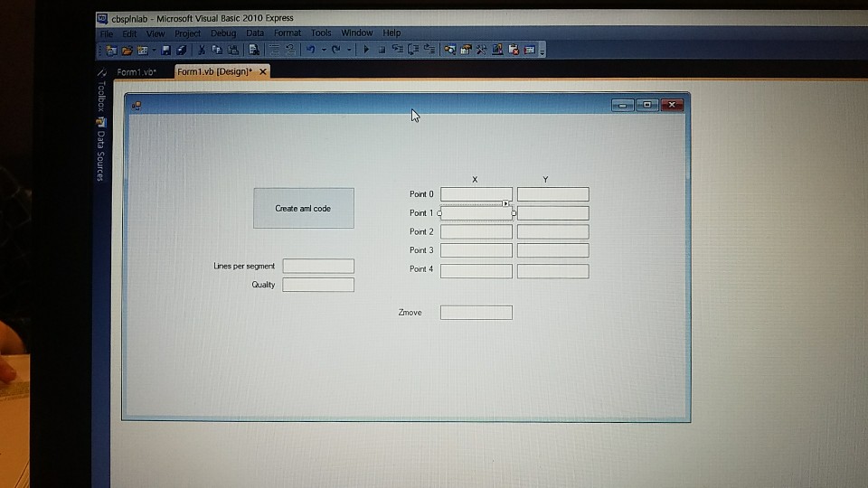Open the Solution Explorer toolbar icon

pos(449,50)
